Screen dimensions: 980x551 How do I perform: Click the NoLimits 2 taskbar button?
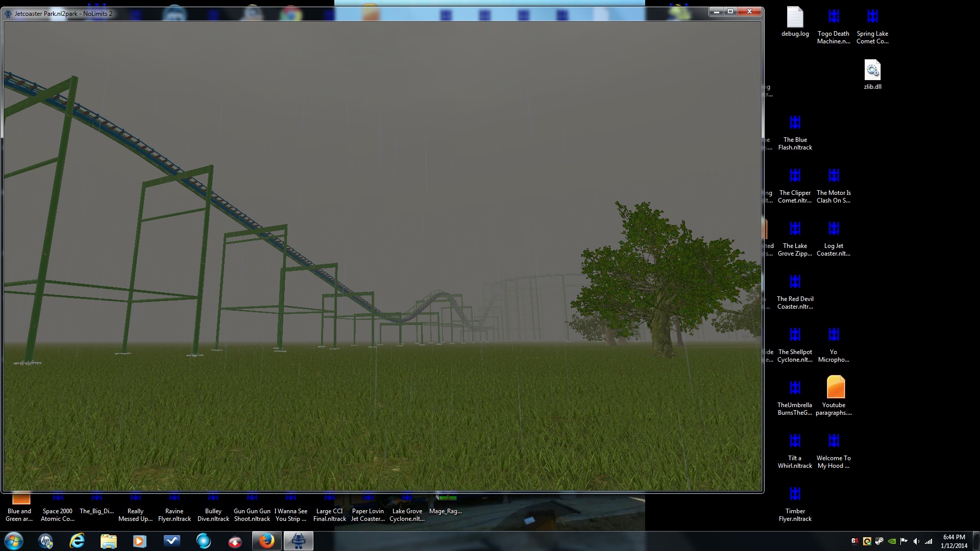click(299, 541)
